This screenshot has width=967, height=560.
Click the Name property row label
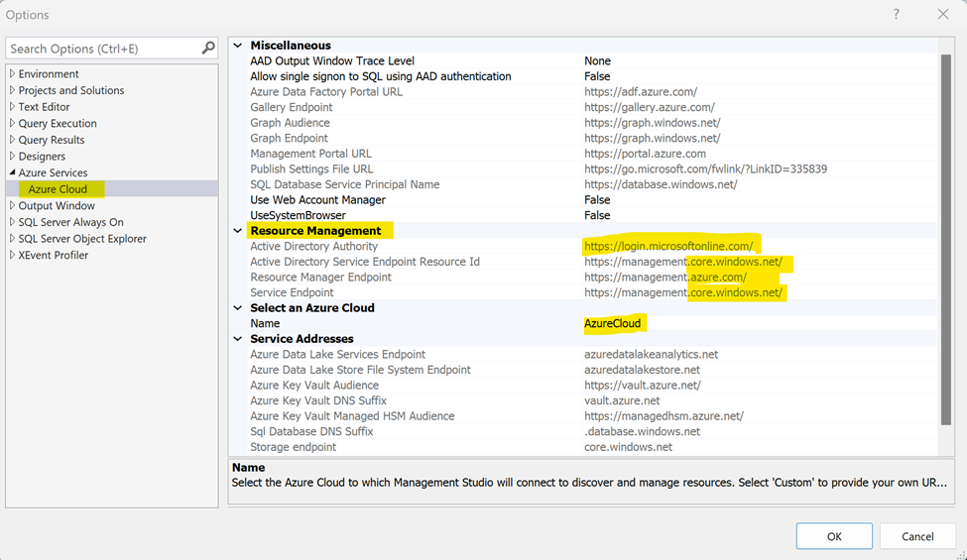[x=265, y=323]
